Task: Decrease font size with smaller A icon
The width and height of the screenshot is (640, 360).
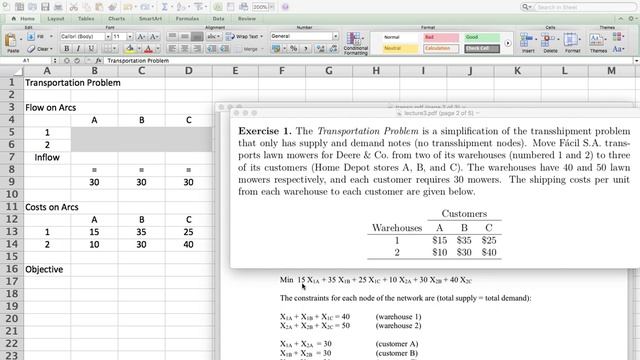Action: pyautogui.click(x=153, y=37)
